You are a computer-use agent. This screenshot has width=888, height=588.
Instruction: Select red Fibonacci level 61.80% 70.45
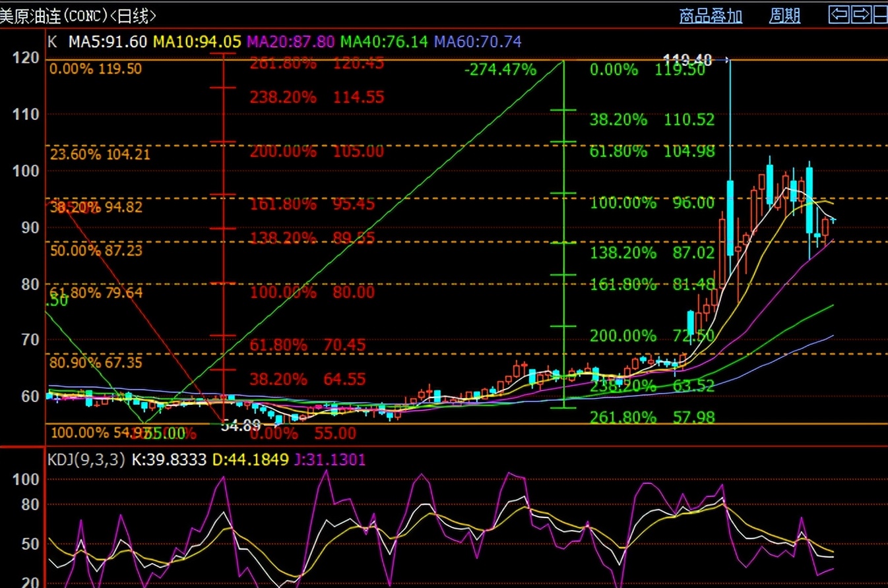[307, 345]
